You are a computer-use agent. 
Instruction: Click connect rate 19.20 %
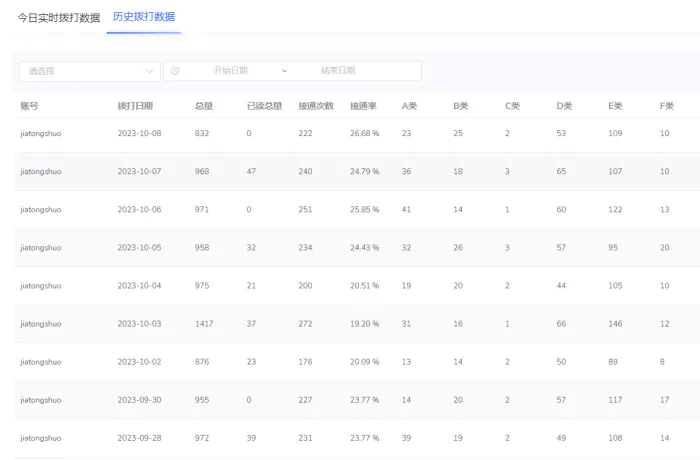coord(365,324)
